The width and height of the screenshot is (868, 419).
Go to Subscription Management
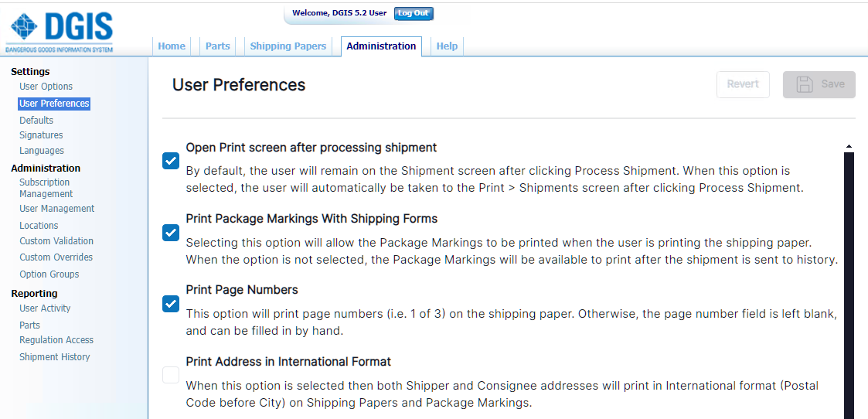[x=46, y=188]
